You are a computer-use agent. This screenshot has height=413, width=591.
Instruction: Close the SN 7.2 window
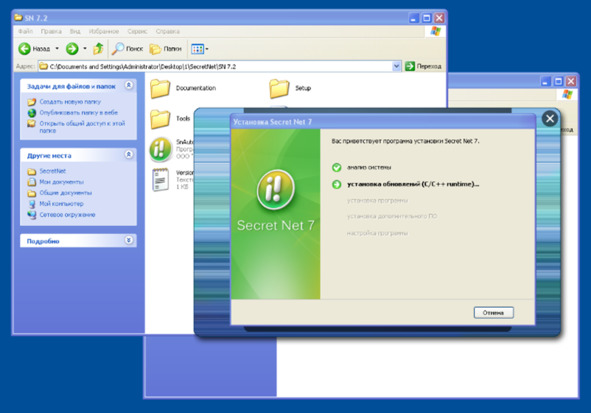click(439, 18)
